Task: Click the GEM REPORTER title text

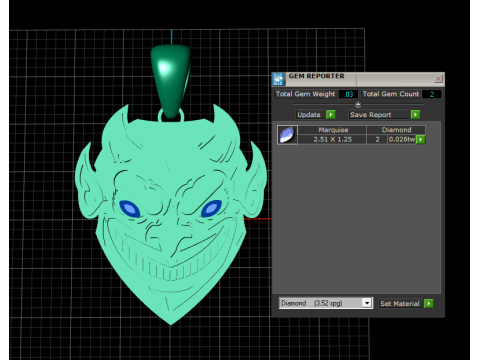Action: [316, 76]
